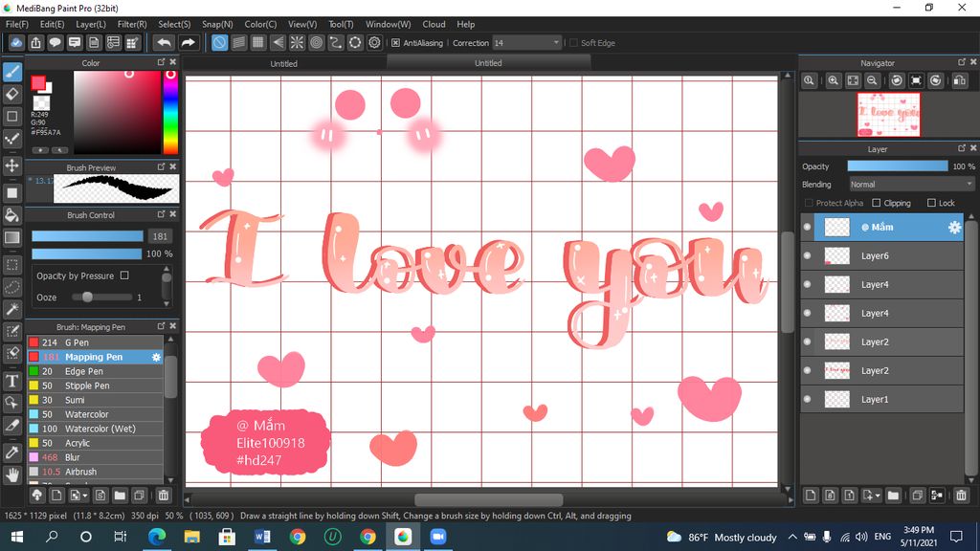This screenshot has width=980, height=551.
Task: Select the Brush tool in left toolbar
Action: [x=11, y=72]
